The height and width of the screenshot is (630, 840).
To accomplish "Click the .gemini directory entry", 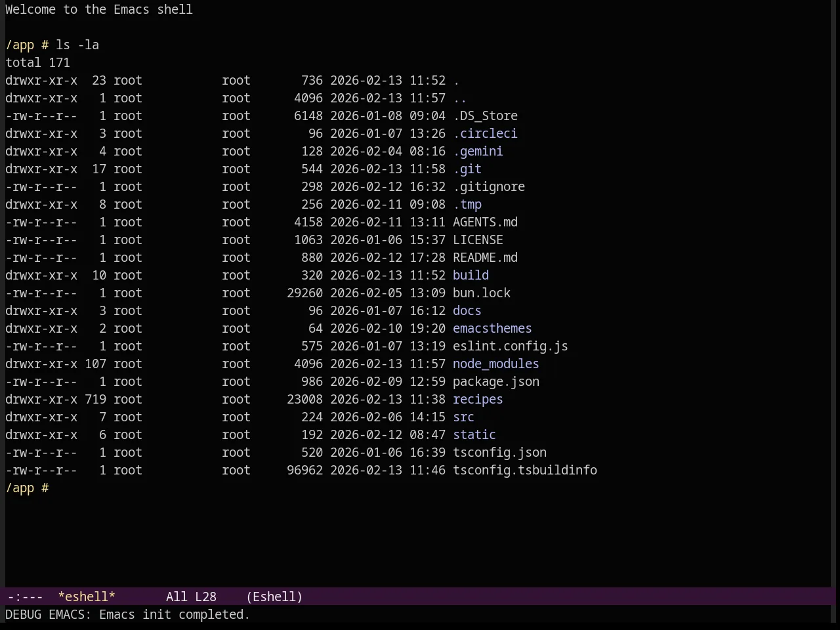I will point(478,152).
